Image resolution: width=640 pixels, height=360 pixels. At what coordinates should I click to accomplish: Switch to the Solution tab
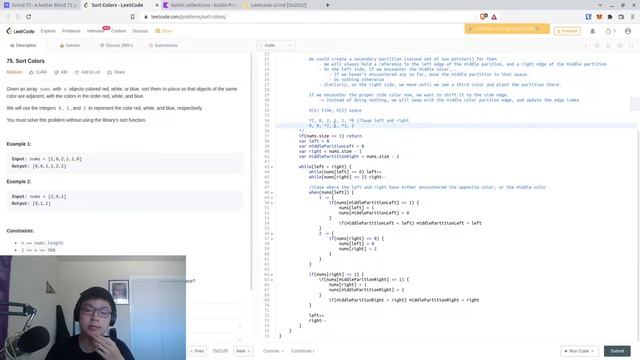pyautogui.click(x=70, y=45)
